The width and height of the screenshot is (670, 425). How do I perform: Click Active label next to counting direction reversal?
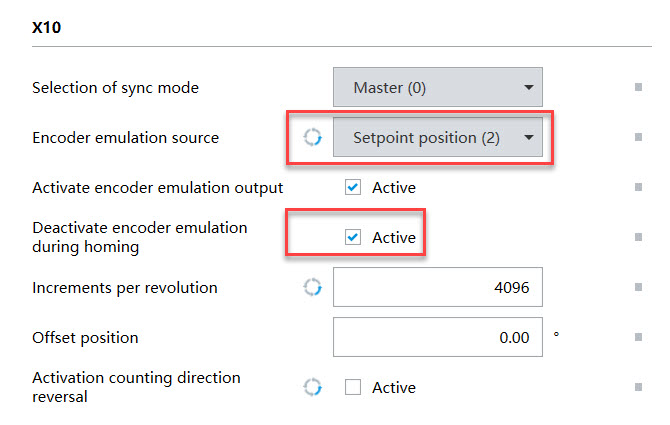tap(394, 388)
